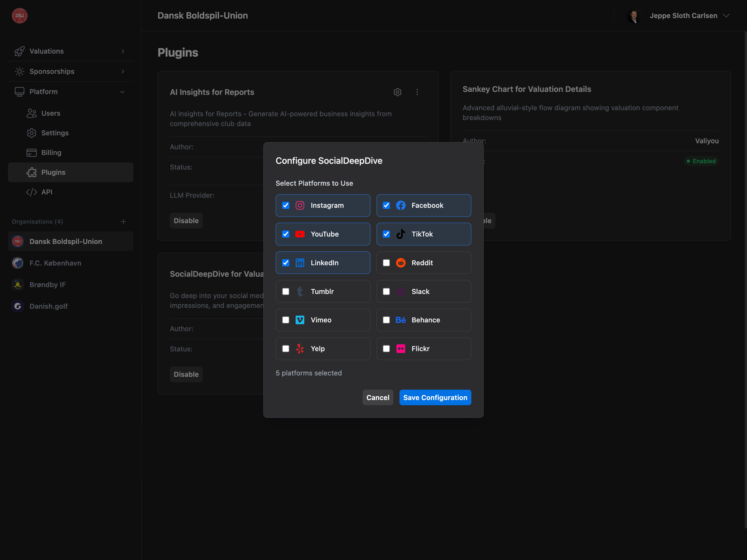Expand the Valuations section chevron
747x560 pixels.
point(122,51)
